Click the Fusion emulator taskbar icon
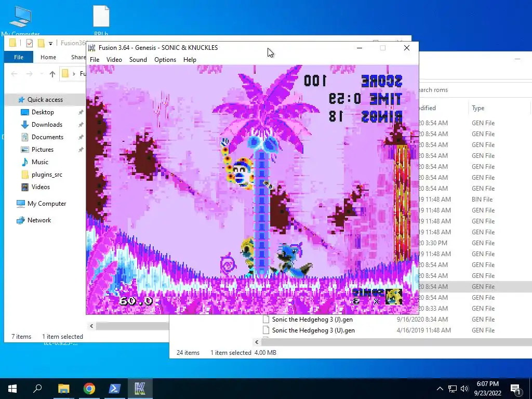 coord(140,389)
